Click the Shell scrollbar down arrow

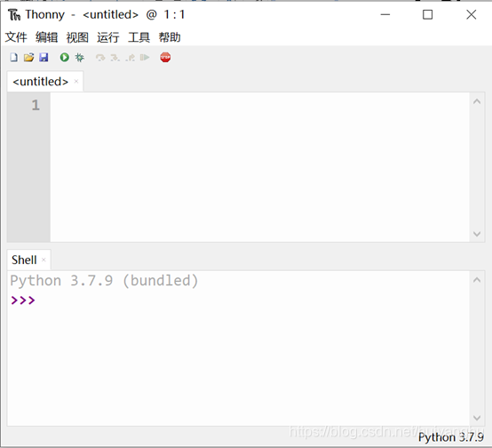(477, 418)
